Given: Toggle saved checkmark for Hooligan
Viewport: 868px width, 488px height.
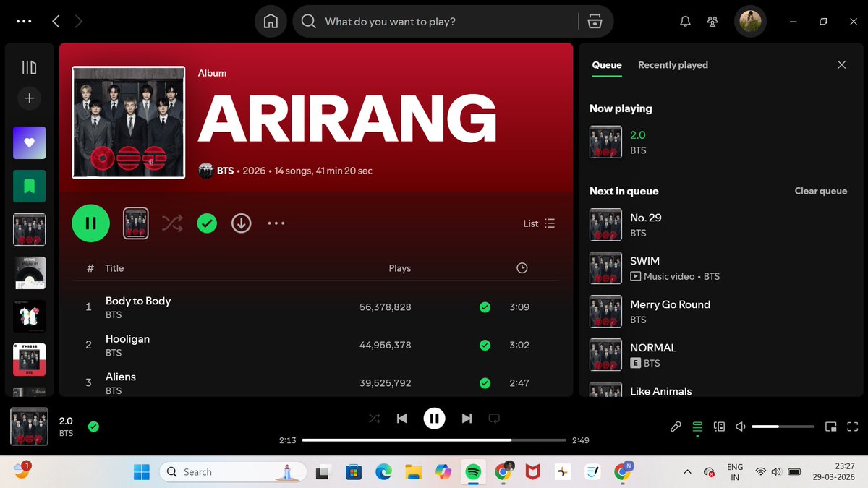Looking at the screenshot, I should (x=485, y=345).
